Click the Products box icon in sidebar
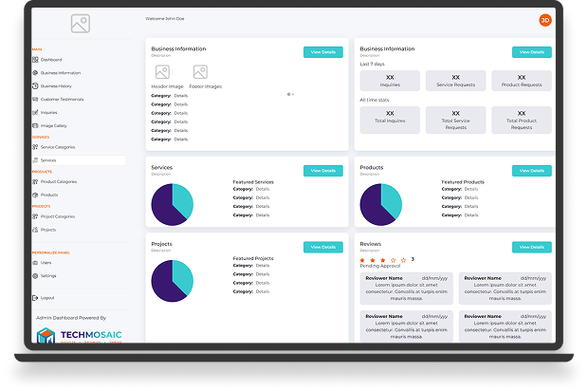Viewport: 588px width, 391px height. point(35,195)
